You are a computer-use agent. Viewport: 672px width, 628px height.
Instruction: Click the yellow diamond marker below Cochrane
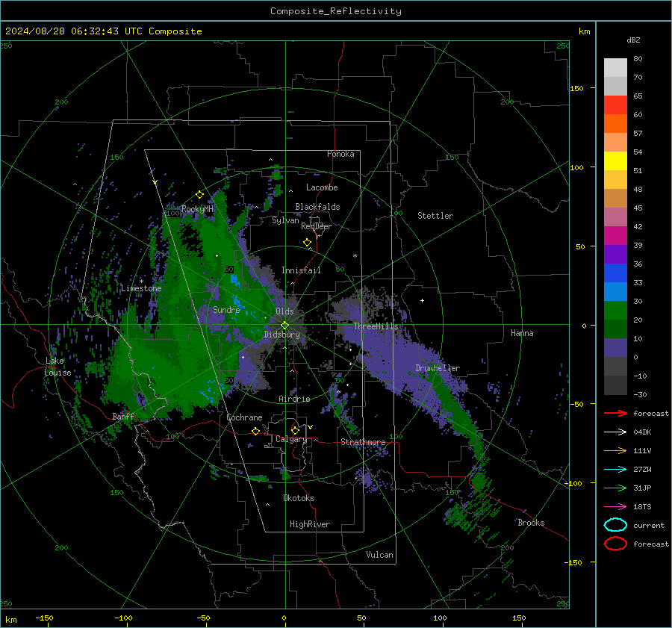coord(255,431)
